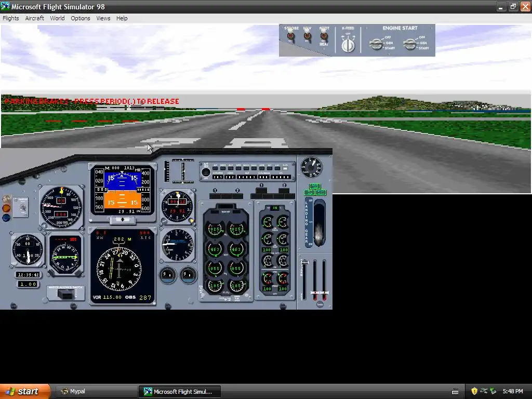The image size is (532, 399).
Task: Click the right N1 gauge showing 025
Action: 236,229
